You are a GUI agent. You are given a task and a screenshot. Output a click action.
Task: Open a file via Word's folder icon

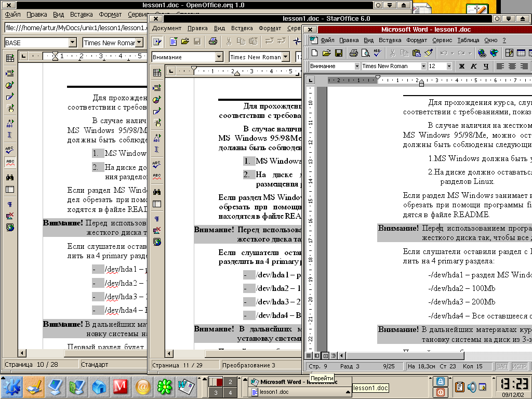coord(326,53)
